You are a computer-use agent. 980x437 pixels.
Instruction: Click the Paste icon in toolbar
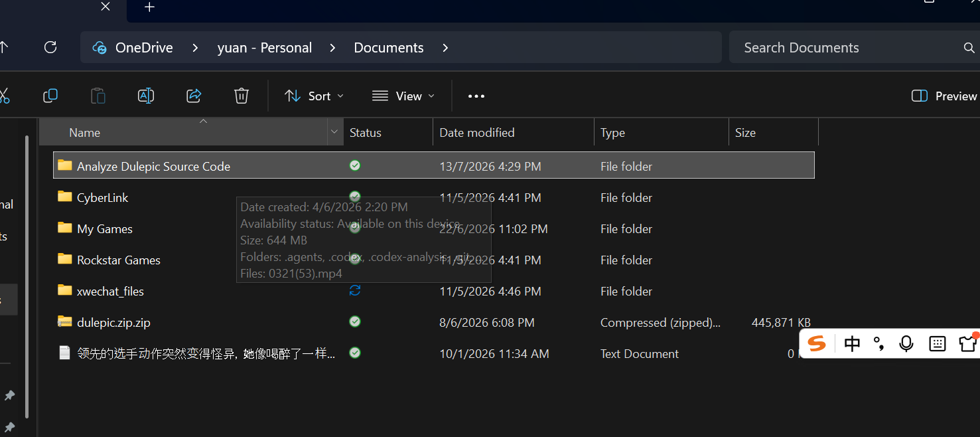tap(98, 96)
